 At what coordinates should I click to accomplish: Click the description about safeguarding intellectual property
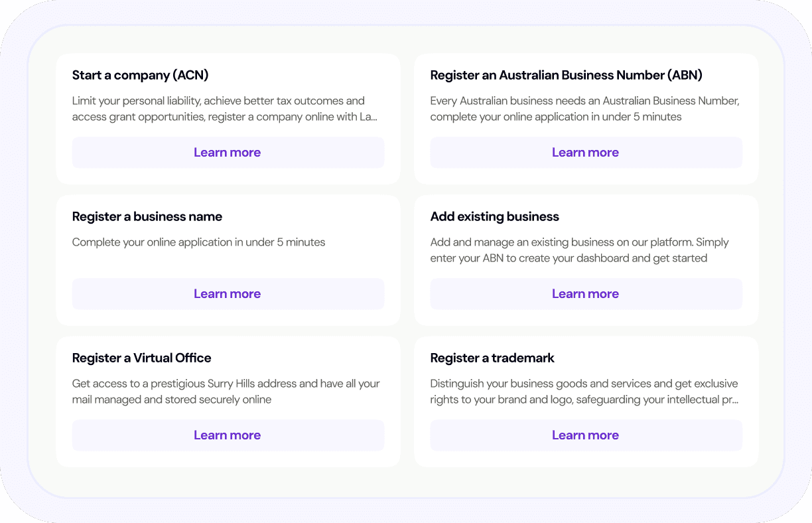pos(584,392)
